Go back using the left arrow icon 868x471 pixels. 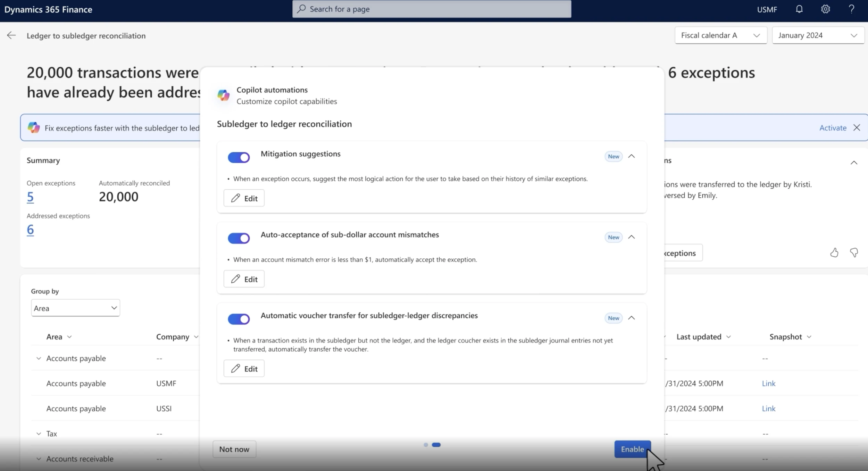click(11, 35)
